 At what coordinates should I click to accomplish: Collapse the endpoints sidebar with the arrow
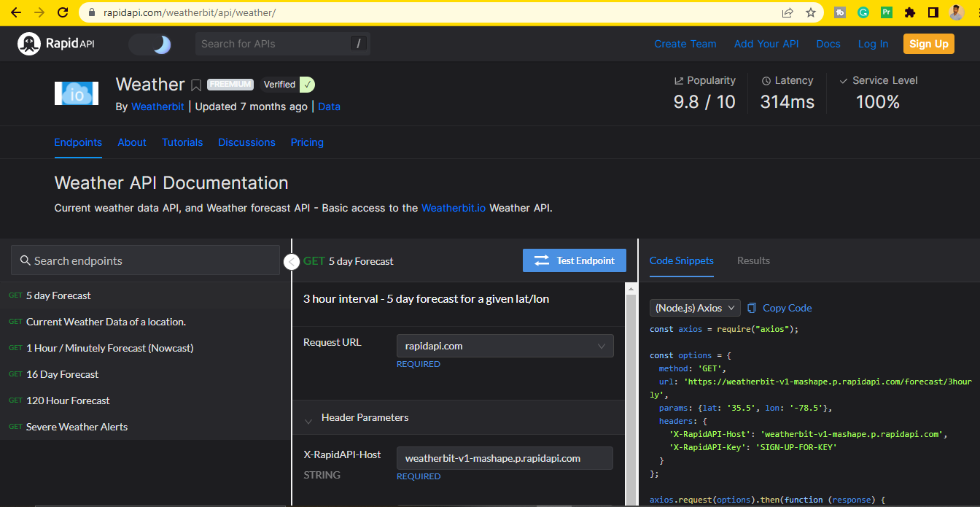[x=292, y=261]
